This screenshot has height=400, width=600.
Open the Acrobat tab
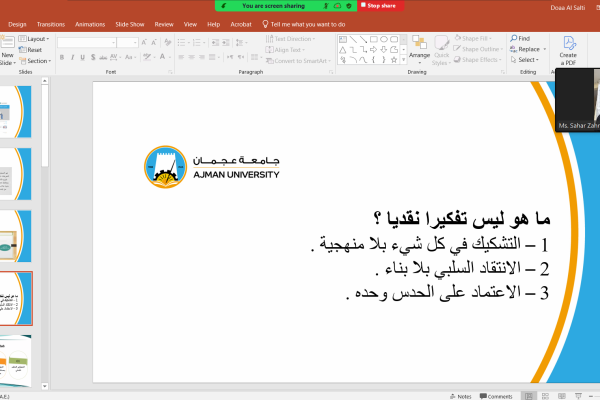point(241,24)
